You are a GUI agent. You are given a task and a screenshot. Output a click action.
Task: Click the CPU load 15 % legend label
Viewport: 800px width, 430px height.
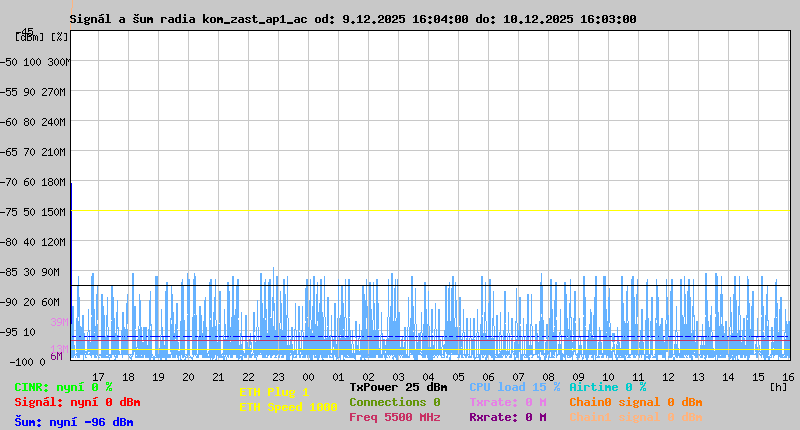(514, 387)
